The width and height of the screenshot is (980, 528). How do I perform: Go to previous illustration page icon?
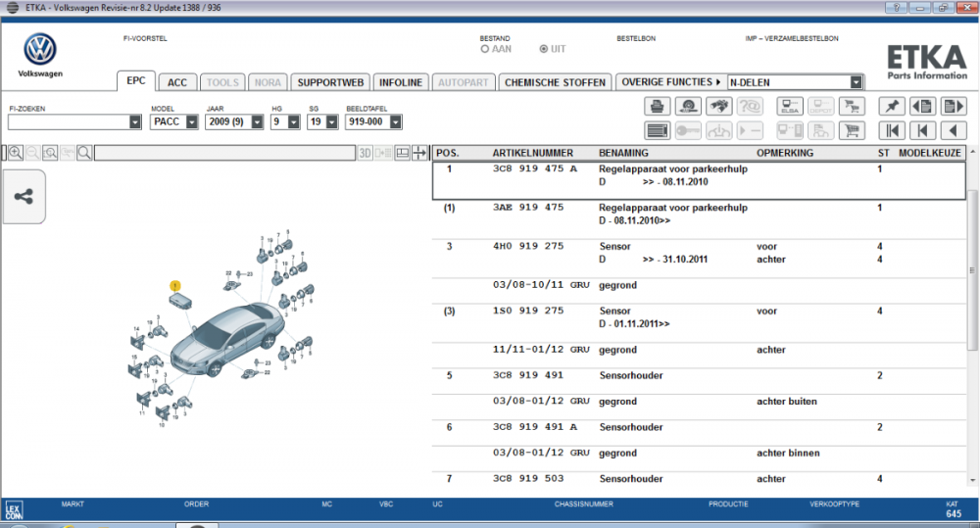tap(922, 106)
